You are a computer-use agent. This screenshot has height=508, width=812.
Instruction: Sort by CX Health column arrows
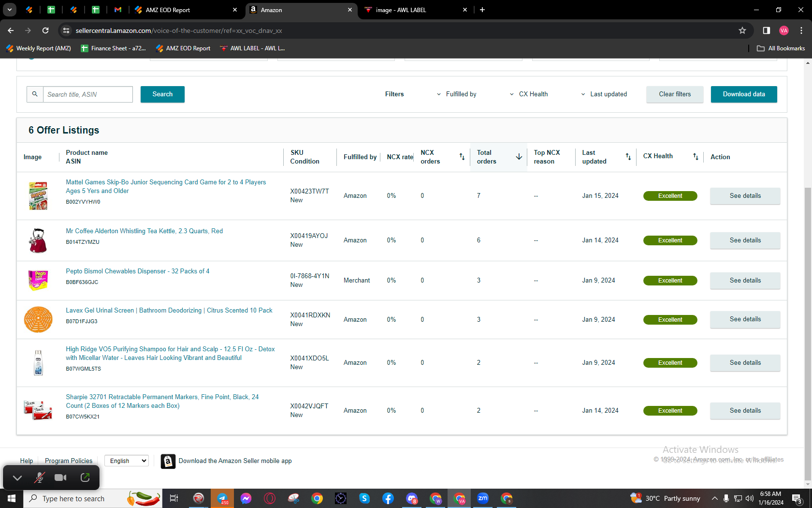pyautogui.click(x=696, y=157)
